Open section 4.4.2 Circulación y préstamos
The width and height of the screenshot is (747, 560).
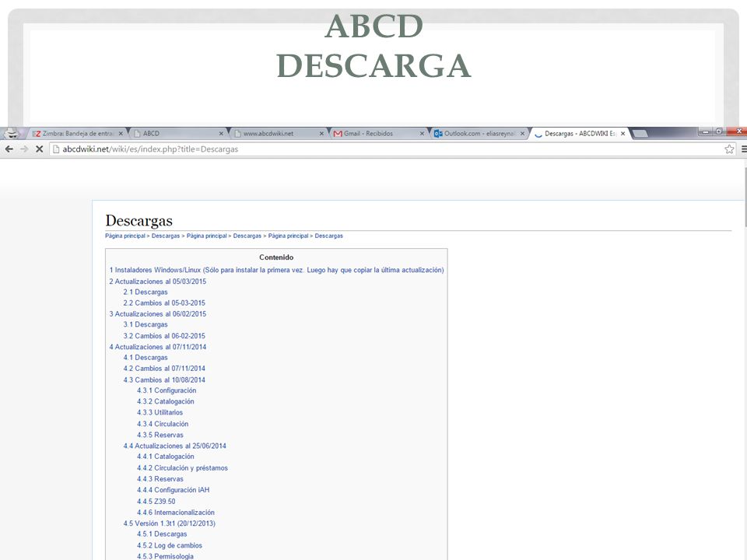pos(182,468)
